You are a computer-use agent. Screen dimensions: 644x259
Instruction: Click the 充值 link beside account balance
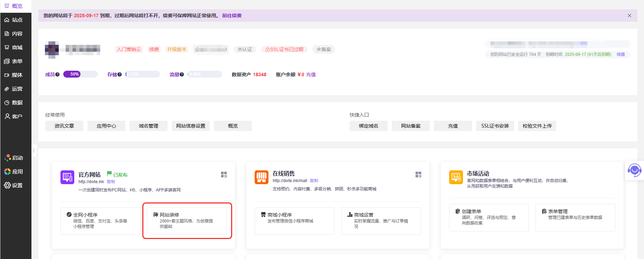click(x=311, y=74)
